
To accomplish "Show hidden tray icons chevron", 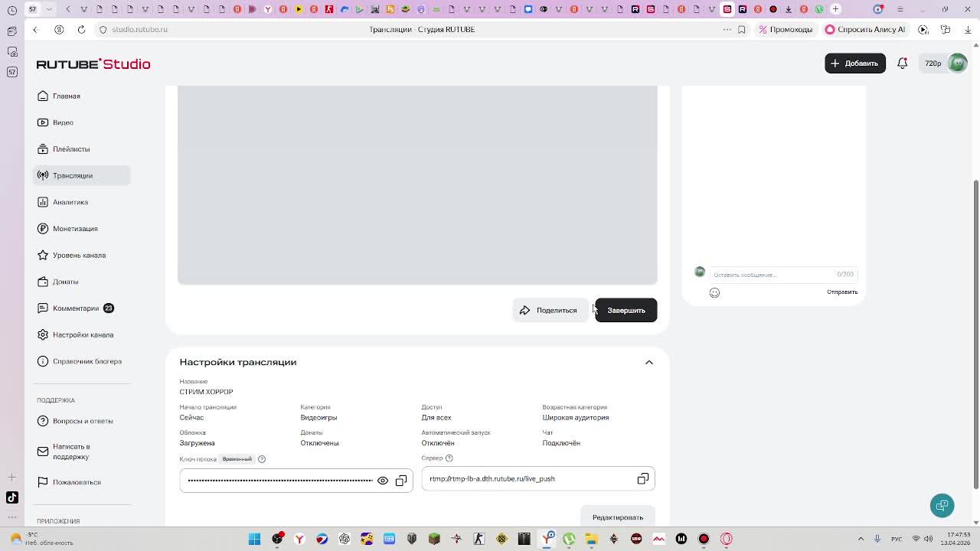I will pyautogui.click(x=861, y=539).
